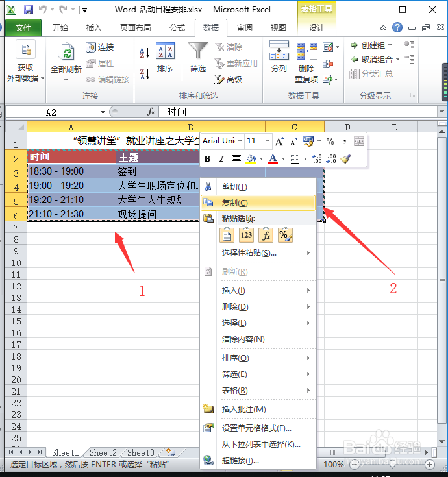Click the Insert Function fx icon
The image size is (448, 477).
coord(151,112)
